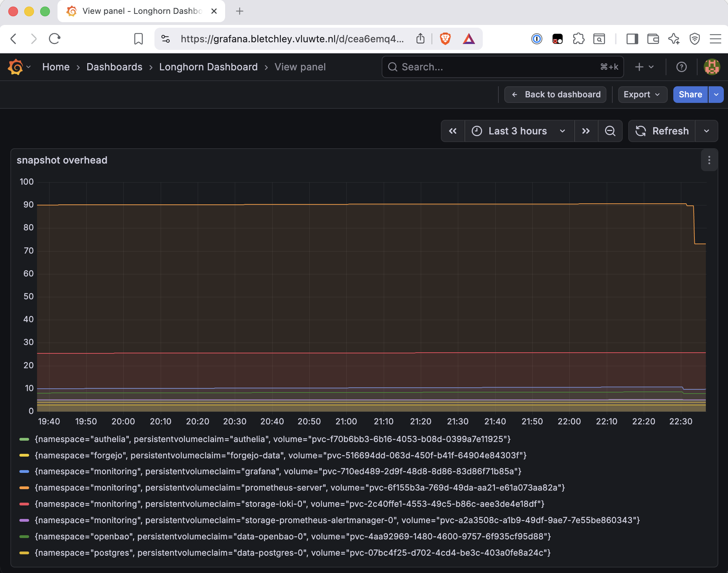This screenshot has width=728, height=573.
Task: Click the Refresh button
Action: coord(662,131)
